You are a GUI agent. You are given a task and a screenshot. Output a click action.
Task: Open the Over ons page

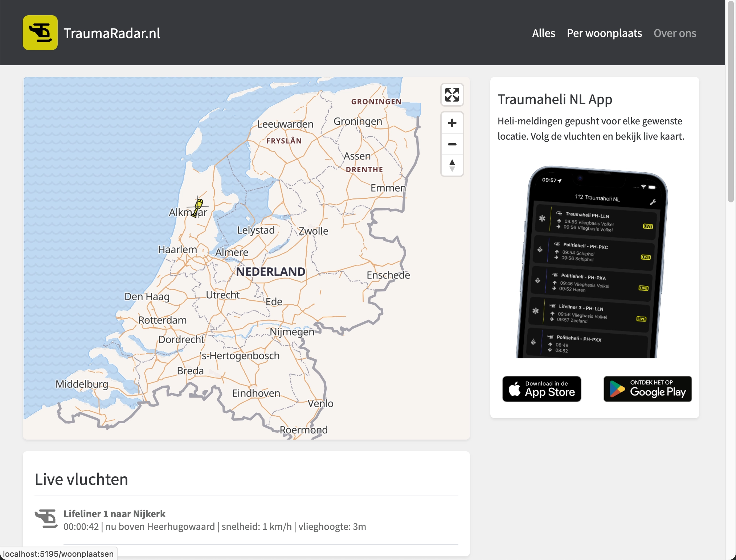click(675, 33)
